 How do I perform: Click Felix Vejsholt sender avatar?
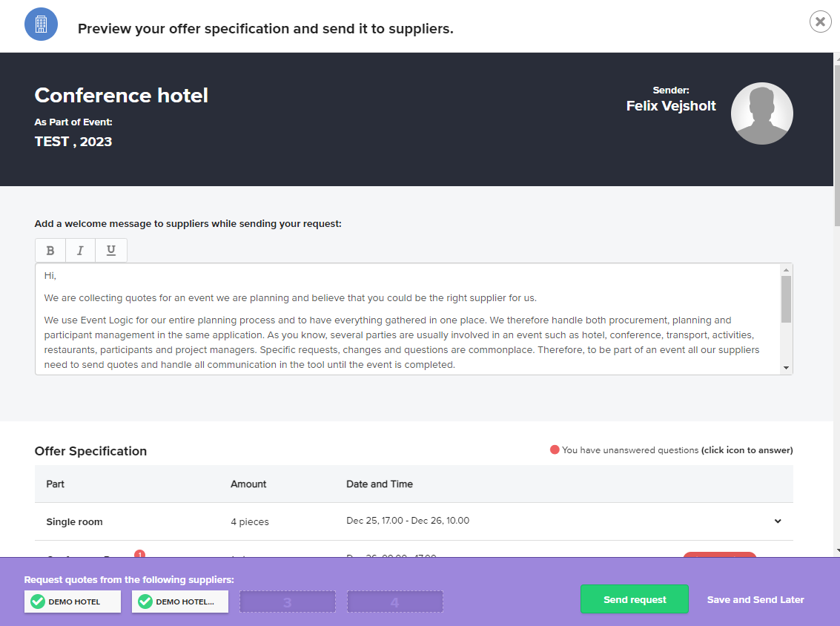762,113
